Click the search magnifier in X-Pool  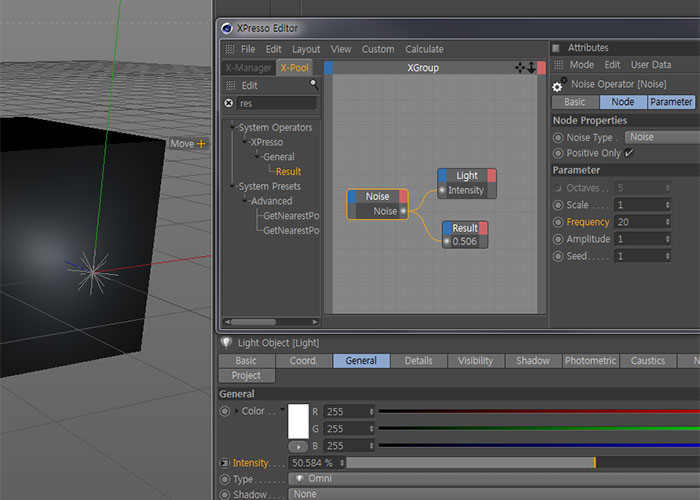314,84
